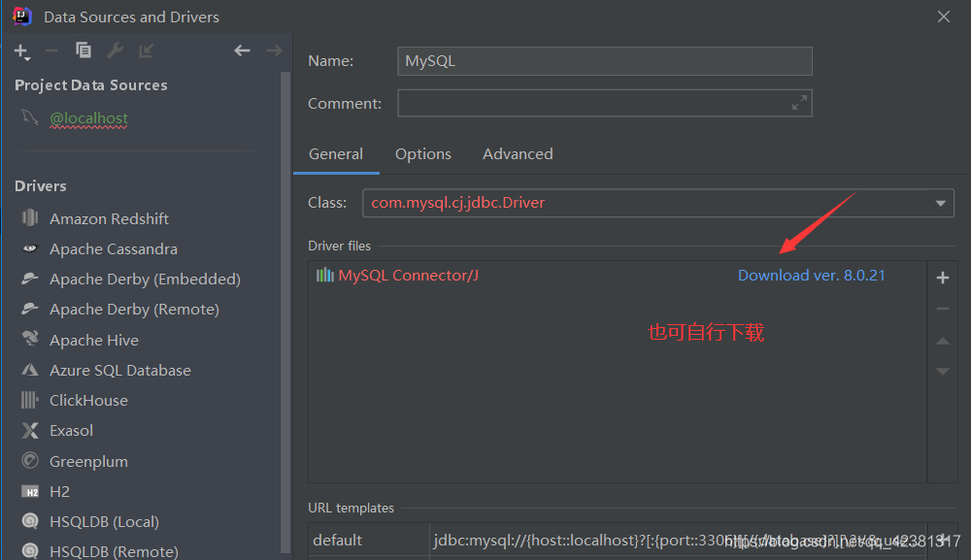Click the Duplicate data source icon
The height and width of the screenshot is (560, 971).
coord(83,50)
